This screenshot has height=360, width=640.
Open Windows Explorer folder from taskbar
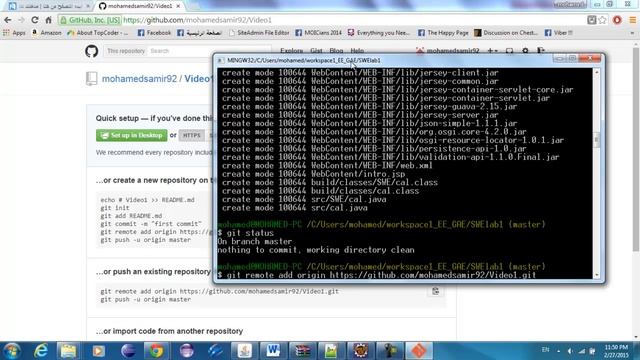click(69, 351)
